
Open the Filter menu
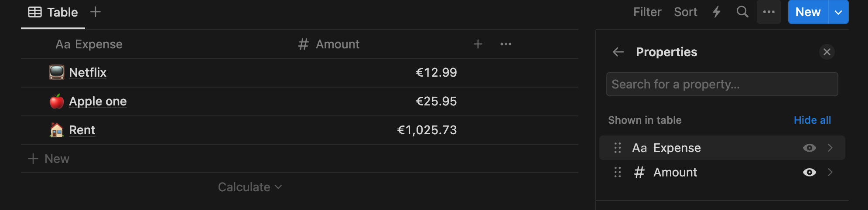(x=647, y=12)
